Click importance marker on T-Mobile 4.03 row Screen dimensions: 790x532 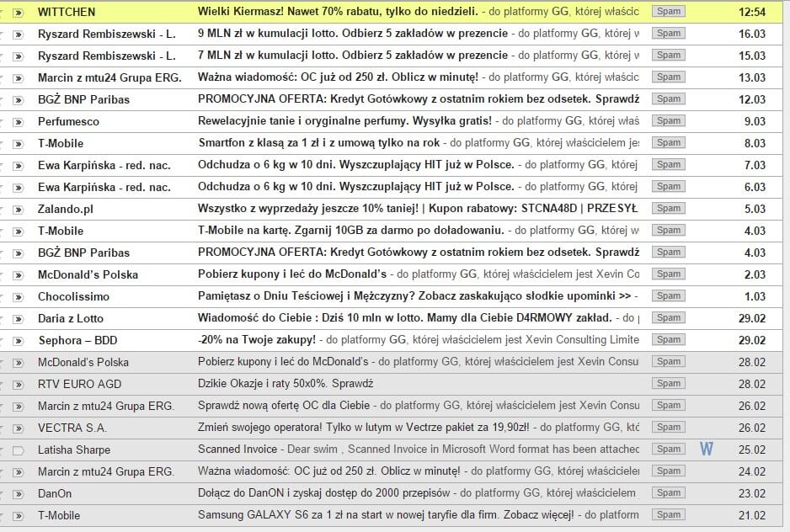[x=19, y=231]
